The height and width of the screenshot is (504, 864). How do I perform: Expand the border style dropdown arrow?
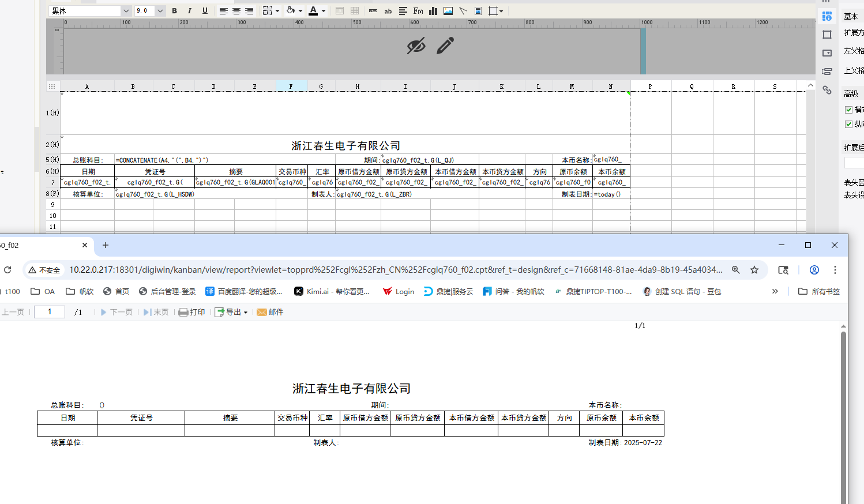pos(277,11)
